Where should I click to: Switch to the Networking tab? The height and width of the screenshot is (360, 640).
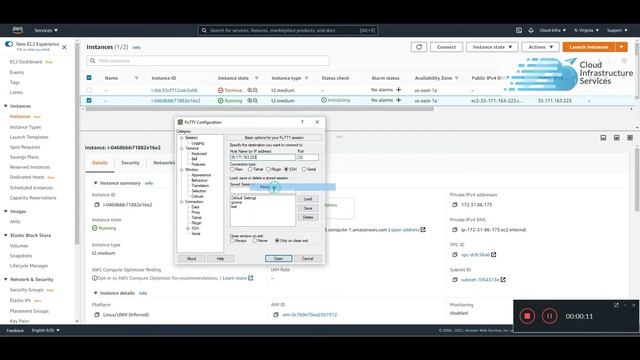coord(164,163)
